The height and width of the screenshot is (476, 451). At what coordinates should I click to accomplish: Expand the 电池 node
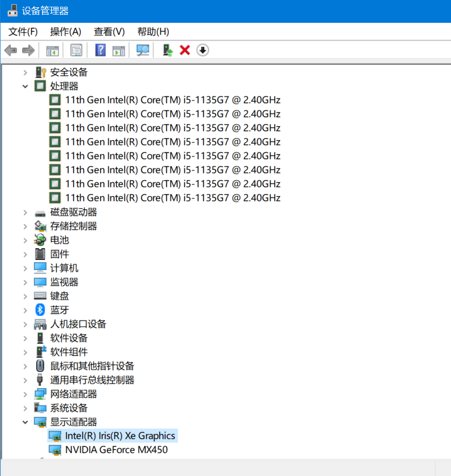[25, 240]
